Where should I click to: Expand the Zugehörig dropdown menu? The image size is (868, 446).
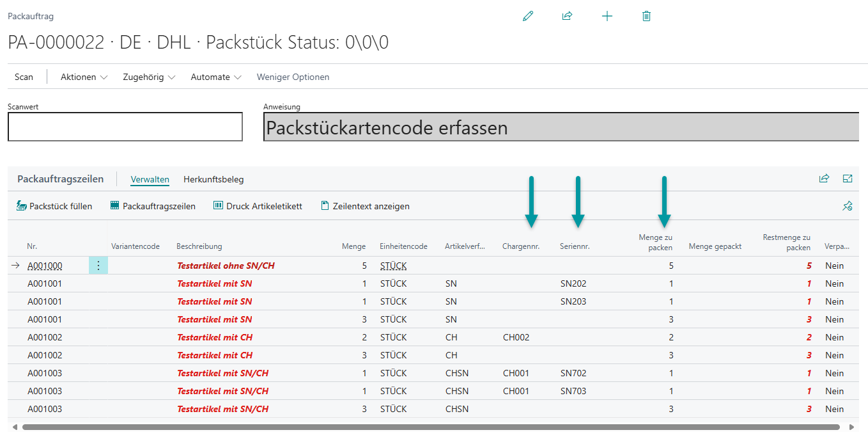[x=148, y=77]
